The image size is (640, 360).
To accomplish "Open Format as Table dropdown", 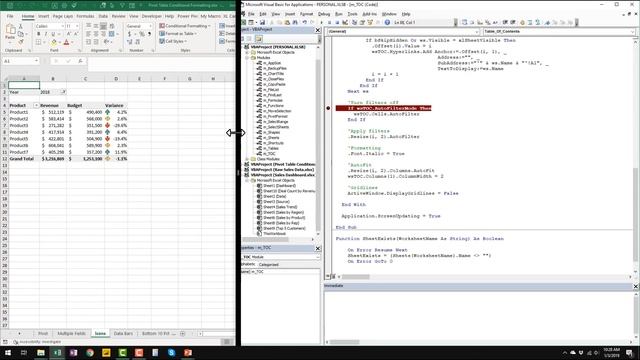I will pos(178,33).
